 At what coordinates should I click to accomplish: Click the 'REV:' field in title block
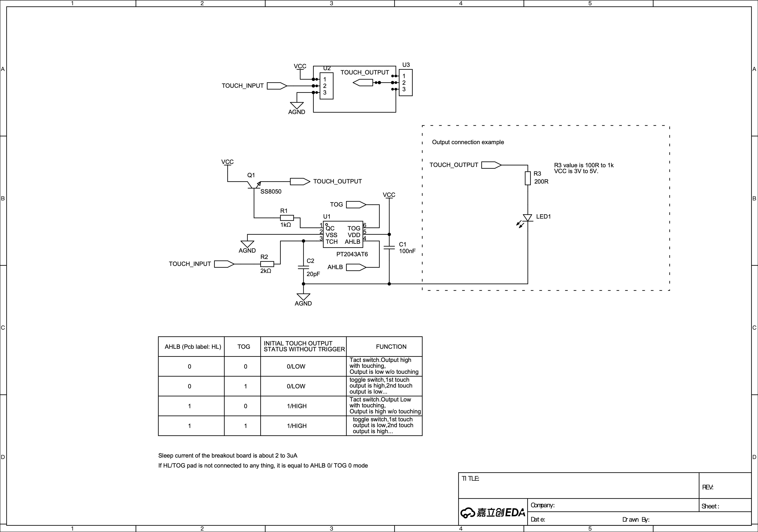[725, 485]
